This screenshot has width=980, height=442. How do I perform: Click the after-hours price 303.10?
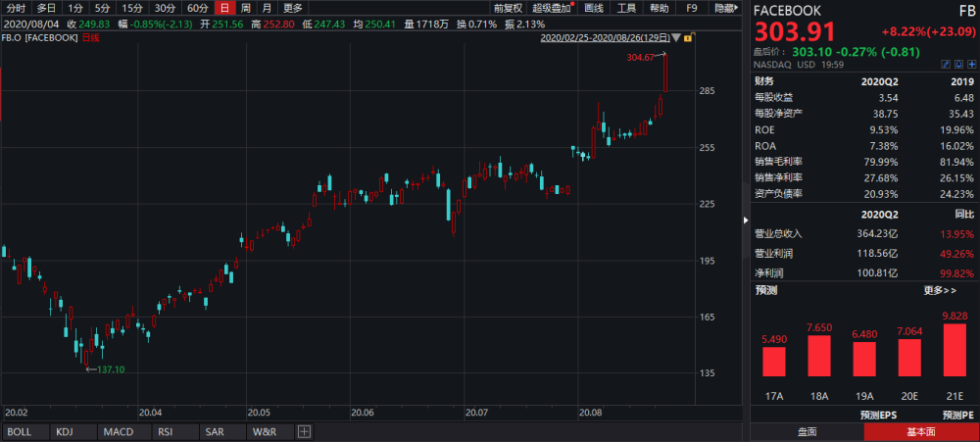tap(810, 53)
